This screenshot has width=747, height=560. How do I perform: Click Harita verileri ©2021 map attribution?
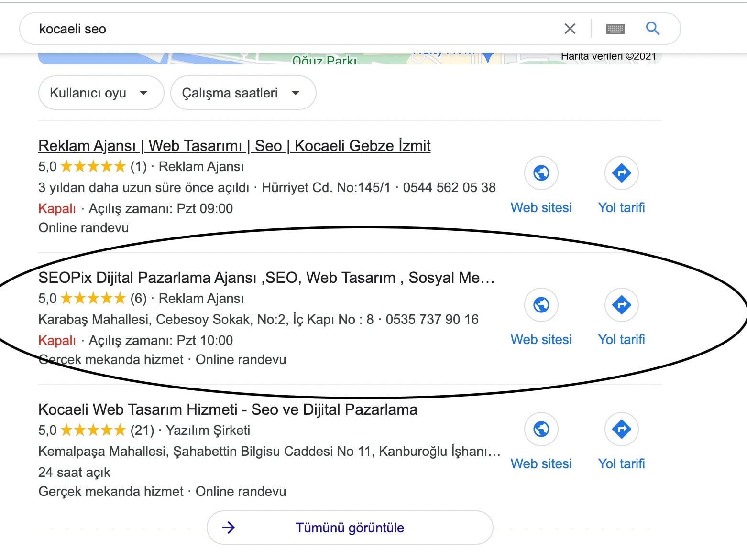(608, 56)
